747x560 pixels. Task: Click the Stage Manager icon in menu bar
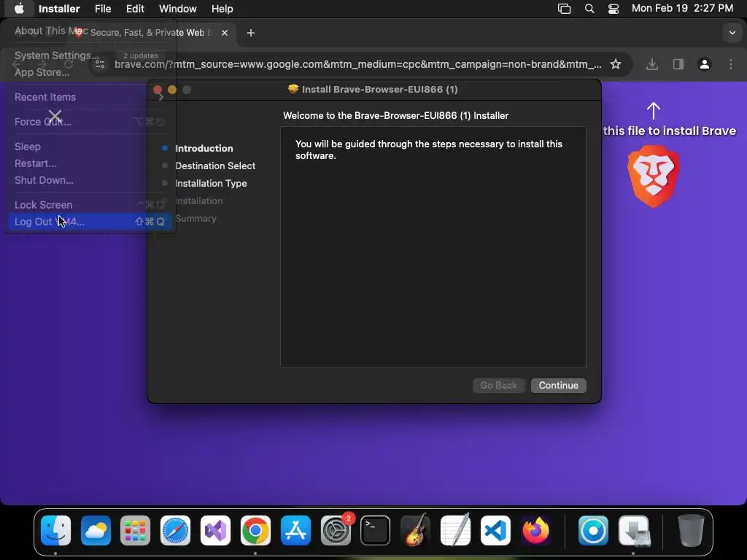tap(564, 9)
